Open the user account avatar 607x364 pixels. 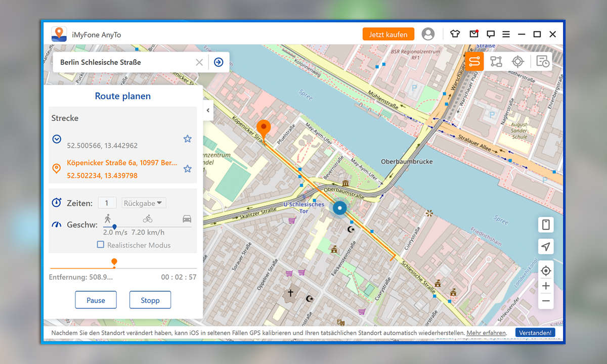click(x=428, y=34)
